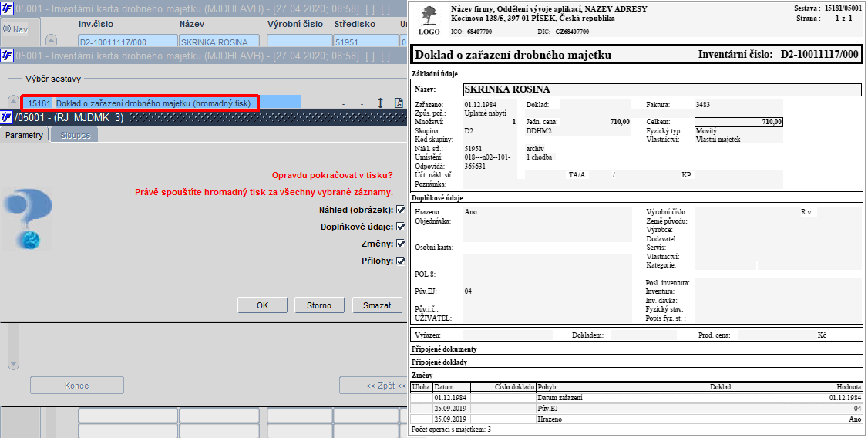The height and width of the screenshot is (438, 868).
Task: Confirm printing with the OK button
Action: tap(262, 305)
